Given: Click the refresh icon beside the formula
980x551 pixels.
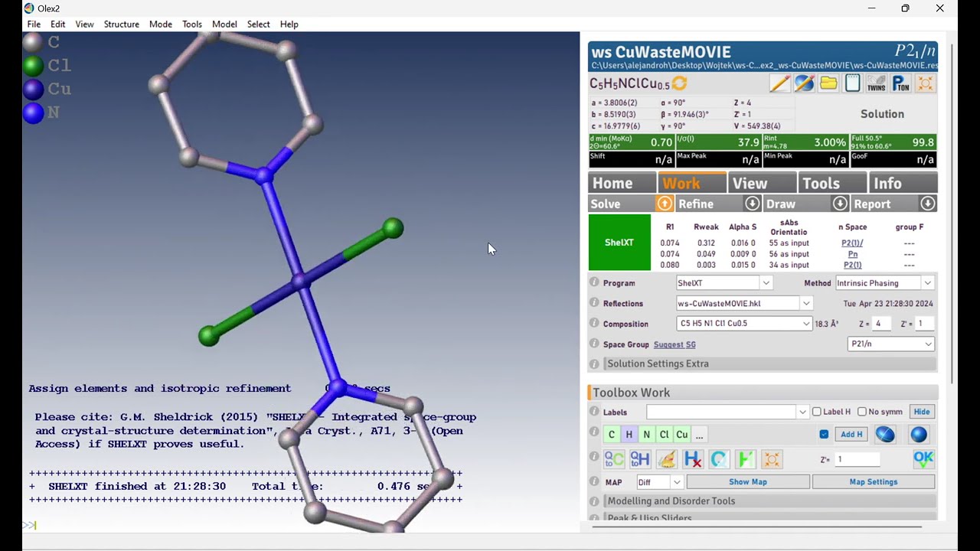Looking at the screenshot, I should pyautogui.click(x=679, y=83).
